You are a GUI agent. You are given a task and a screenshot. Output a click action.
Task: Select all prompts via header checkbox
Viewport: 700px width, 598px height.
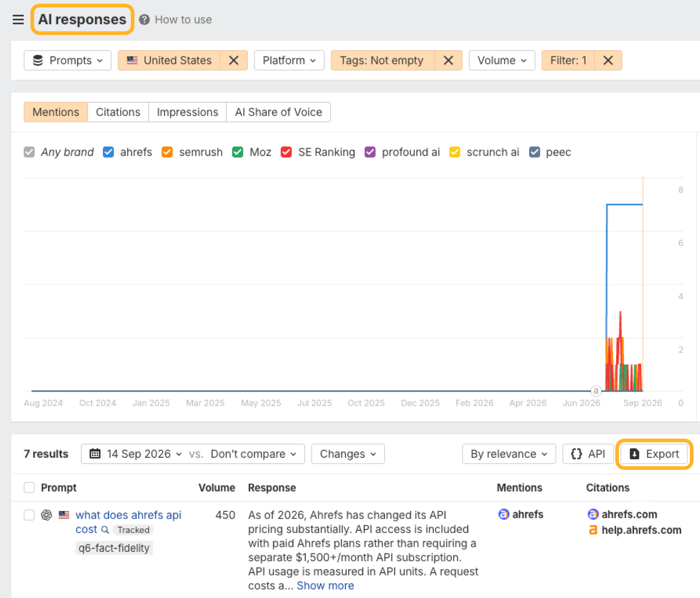tap(29, 487)
